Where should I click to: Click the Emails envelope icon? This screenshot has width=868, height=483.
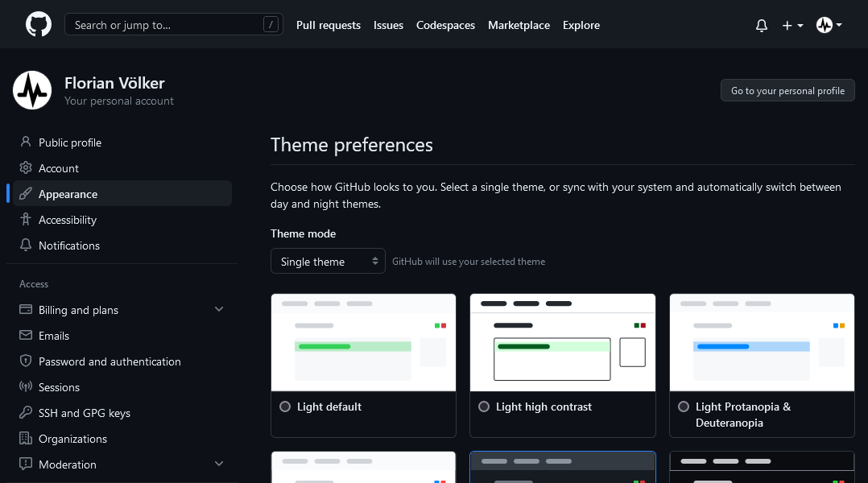click(x=26, y=335)
